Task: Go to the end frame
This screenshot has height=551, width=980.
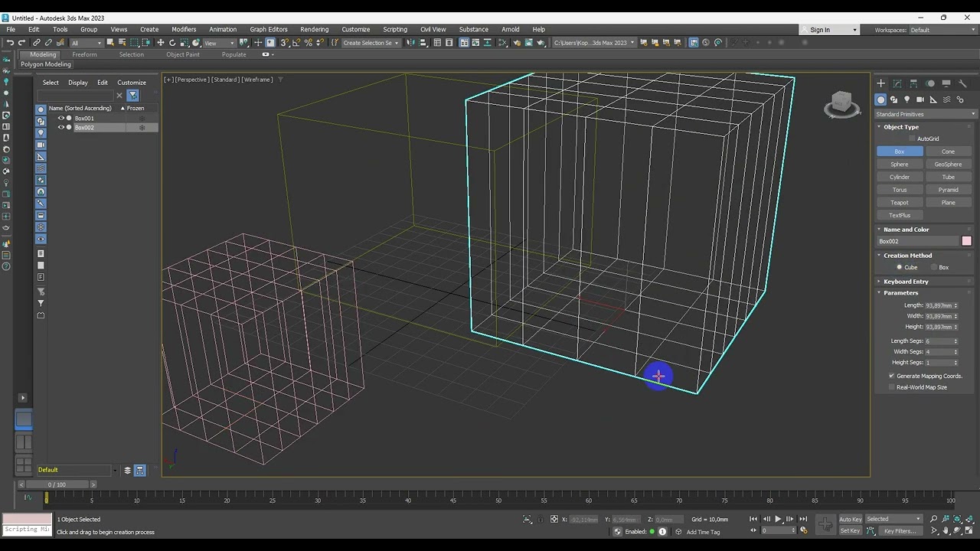Action: click(803, 519)
